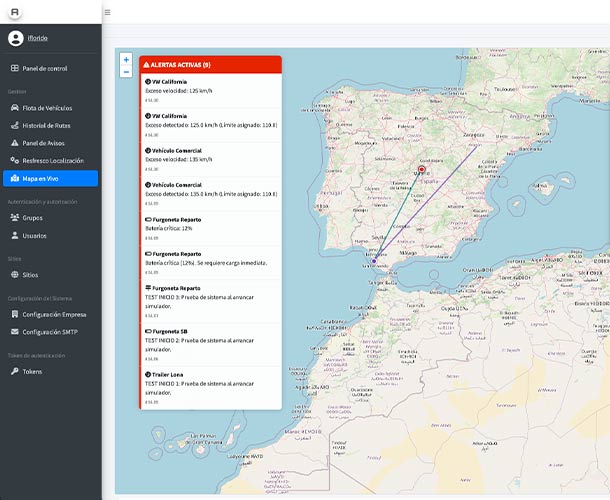This screenshot has height=500, width=610.
Task: Click the Grupos people icon
Action: [x=15, y=218]
